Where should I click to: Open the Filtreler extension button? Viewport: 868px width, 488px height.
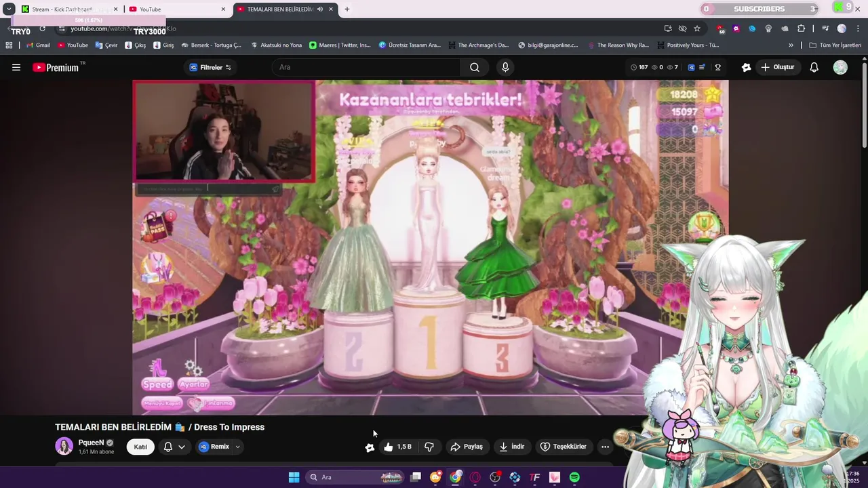point(210,67)
